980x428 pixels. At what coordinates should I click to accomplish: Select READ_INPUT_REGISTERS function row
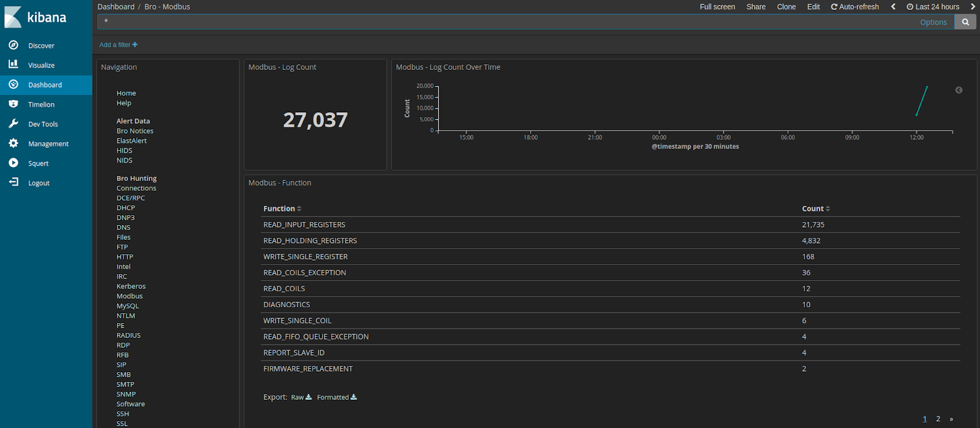point(611,224)
